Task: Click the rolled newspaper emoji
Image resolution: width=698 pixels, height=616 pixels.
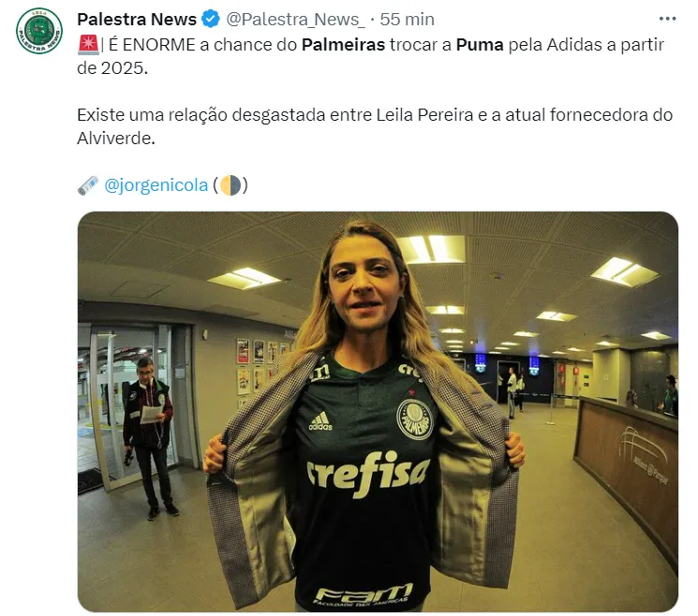Action: point(88,185)
